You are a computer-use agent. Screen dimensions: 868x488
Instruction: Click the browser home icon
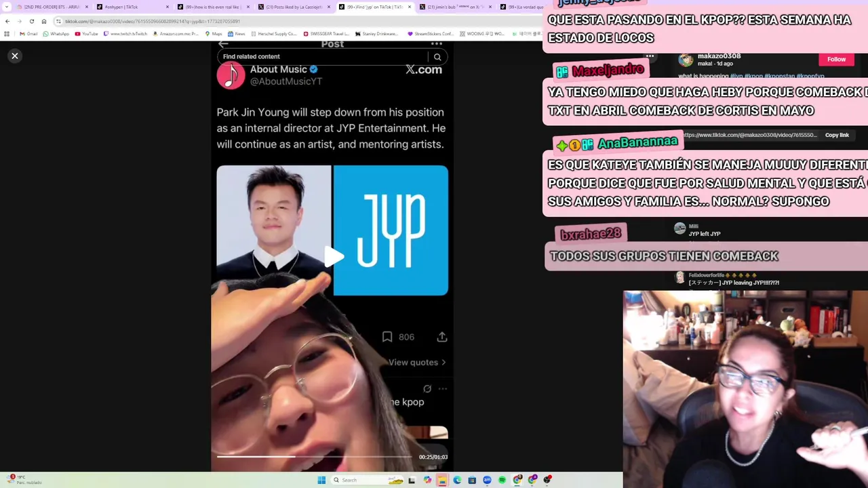[44, 21]
